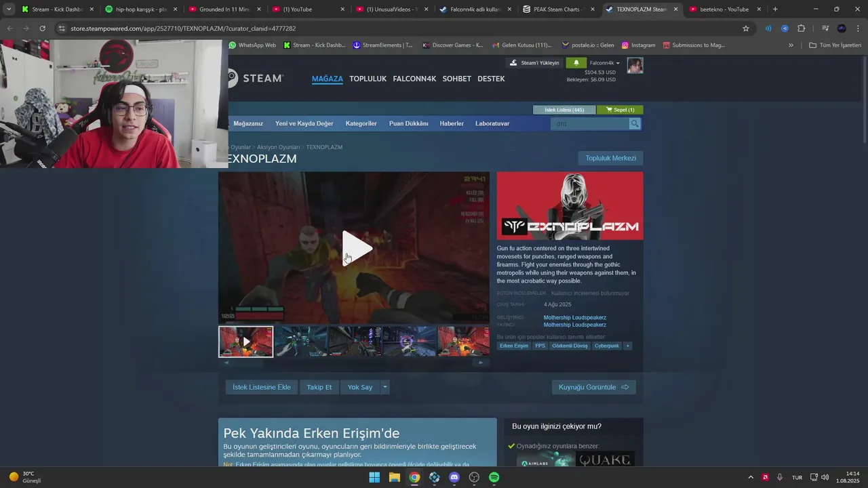This screenshot has width=868, height=488.
Task: Open new browser tab with plus button
Action: click(775, 9)
